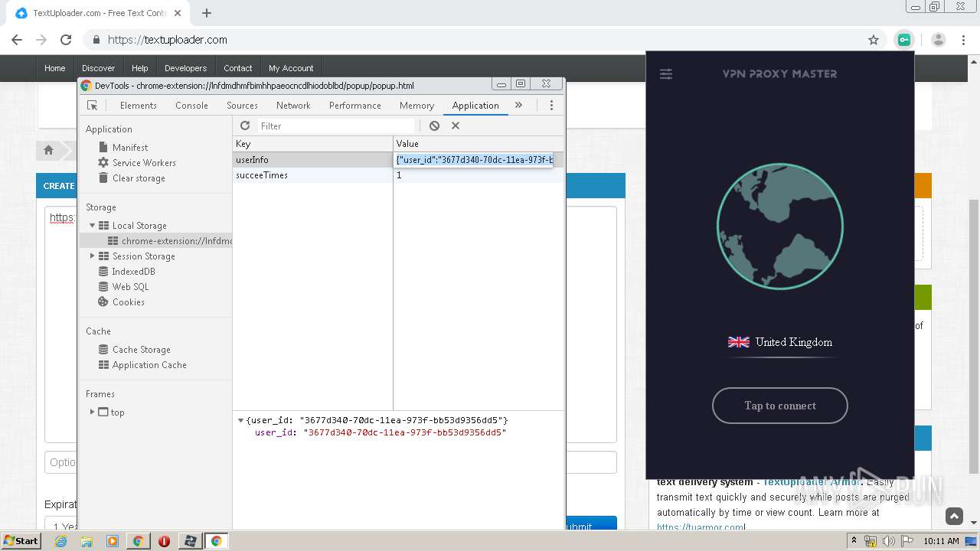This screenshot has height=551, width=980.
Task: Click the Key column header
Action: (312, 144)
